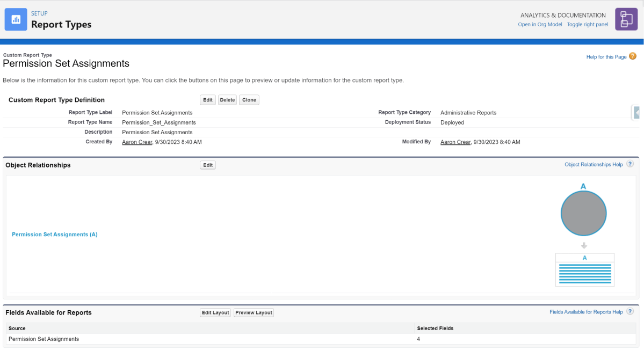Click the Object Relationships Help question mark
The height and width of the screenshot is (358, 644).
coord(629,164)
